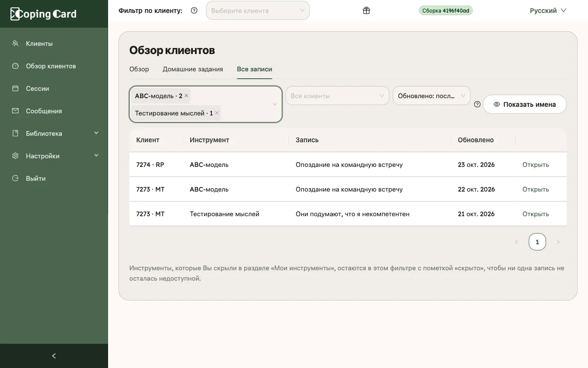Viewport: 588px width, 368px height.
Task: Click Открыть for the Тестирование мыслей row
Action: [536, 214]
